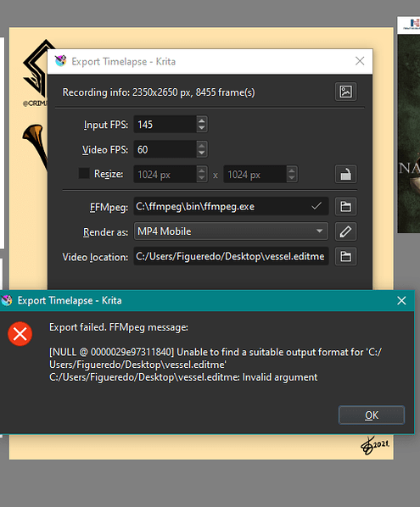The width and height of the screenshot is (420, 507).
Task: Close the export failed error dialog
Action: pyautogui.click(x=401, y=301)
